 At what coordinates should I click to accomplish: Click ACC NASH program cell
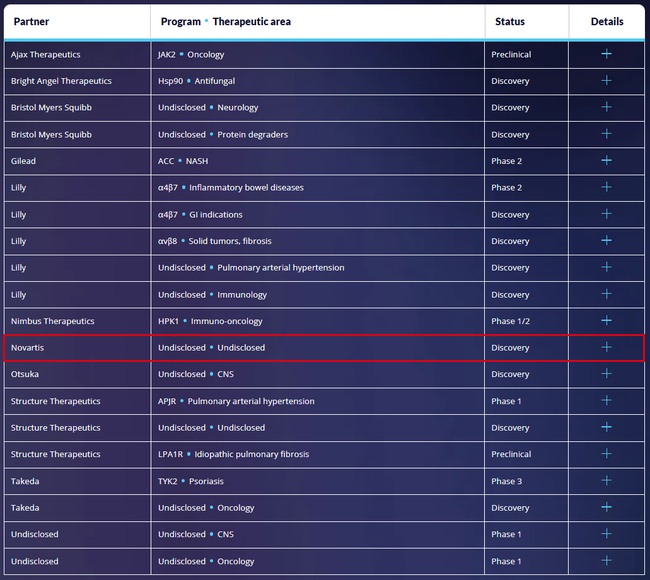pyautogui.click(x=318, y=161)
